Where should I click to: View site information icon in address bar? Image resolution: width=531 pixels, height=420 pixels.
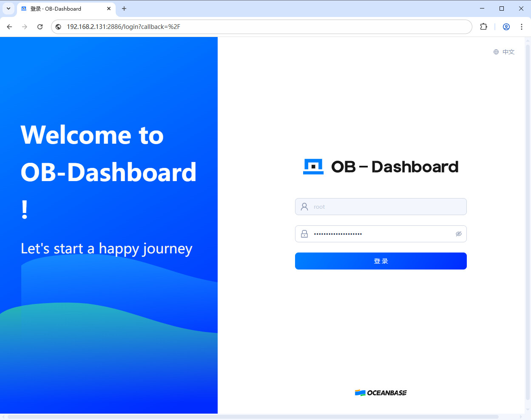click(x=59, y=27)
